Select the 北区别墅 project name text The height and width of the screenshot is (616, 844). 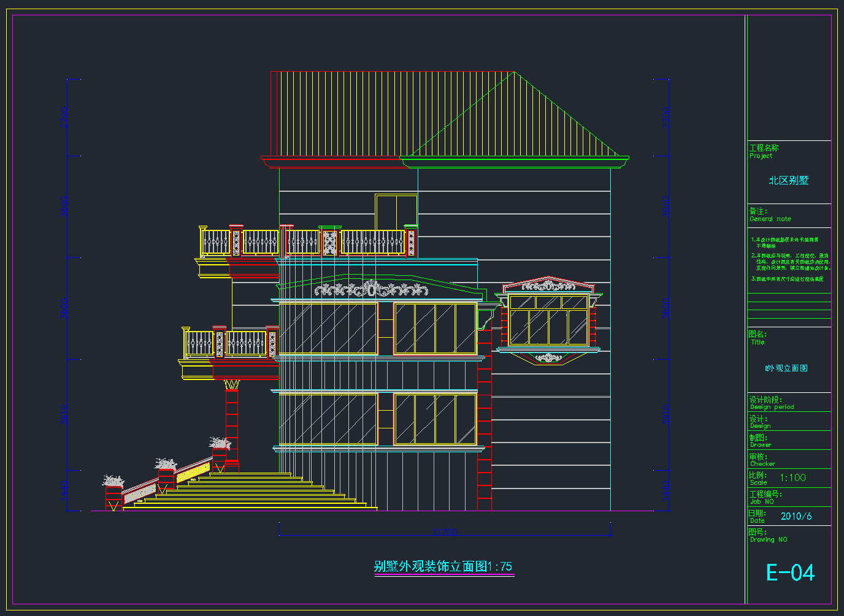coord(789,180)
